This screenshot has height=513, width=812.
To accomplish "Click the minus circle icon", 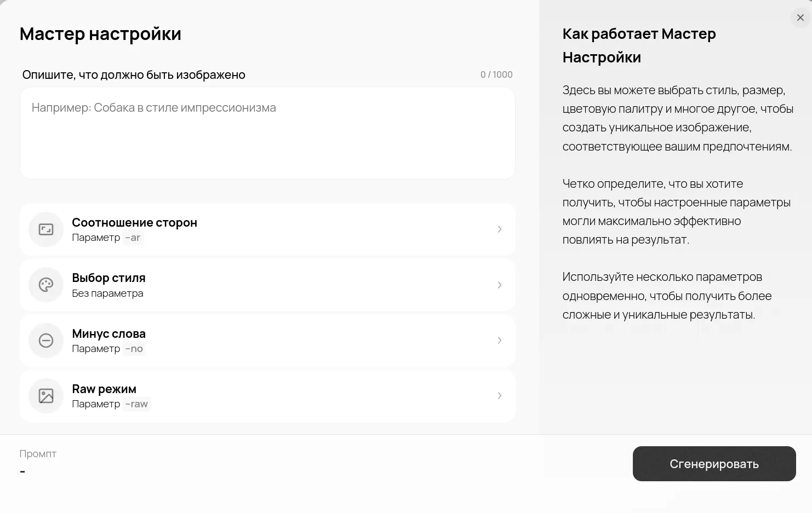I will [x=46, y=341].
